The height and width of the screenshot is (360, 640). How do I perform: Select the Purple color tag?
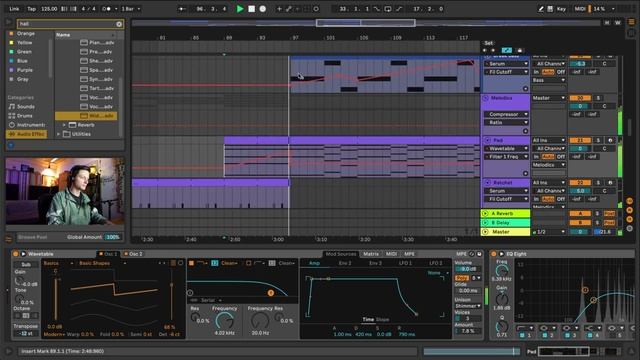point(24,70)
